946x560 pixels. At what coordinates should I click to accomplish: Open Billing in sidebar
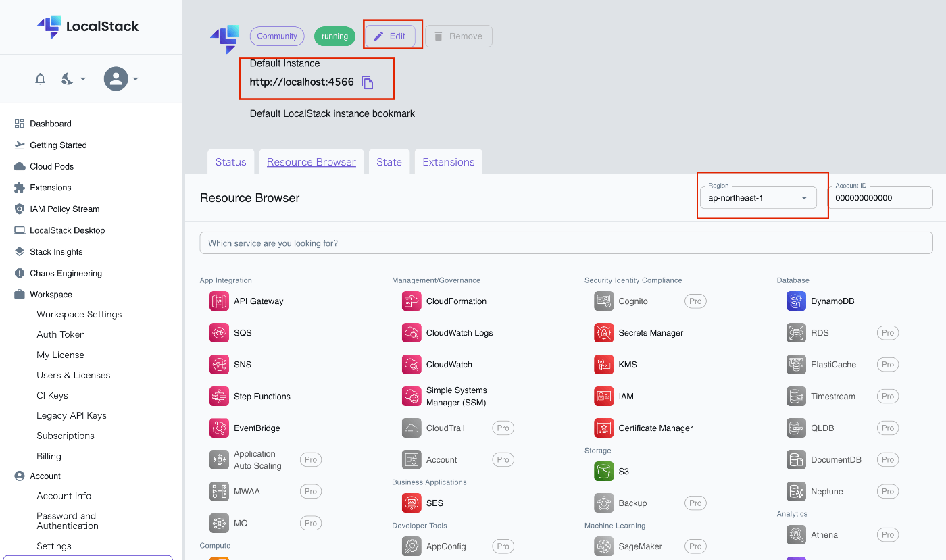pyautogui.click(x=49, y=457)
